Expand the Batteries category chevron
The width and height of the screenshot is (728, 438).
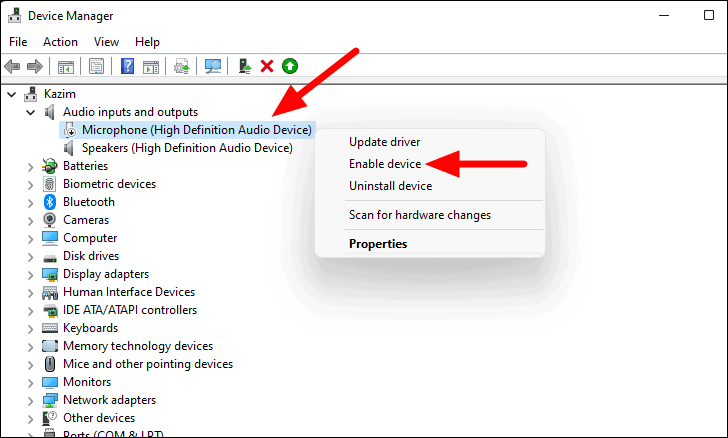coord(31,166)
